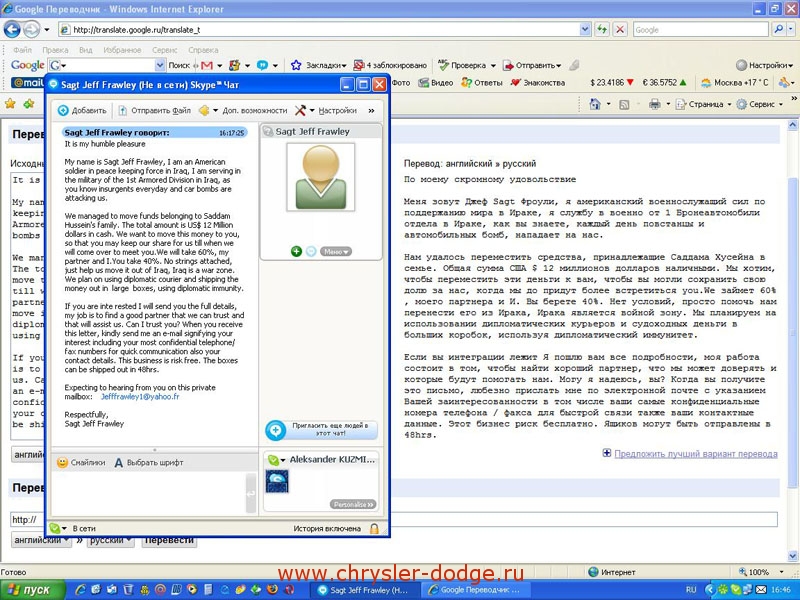
Task: Click Выбрать шрифт font chooser
Action: [x=148, y=462]
